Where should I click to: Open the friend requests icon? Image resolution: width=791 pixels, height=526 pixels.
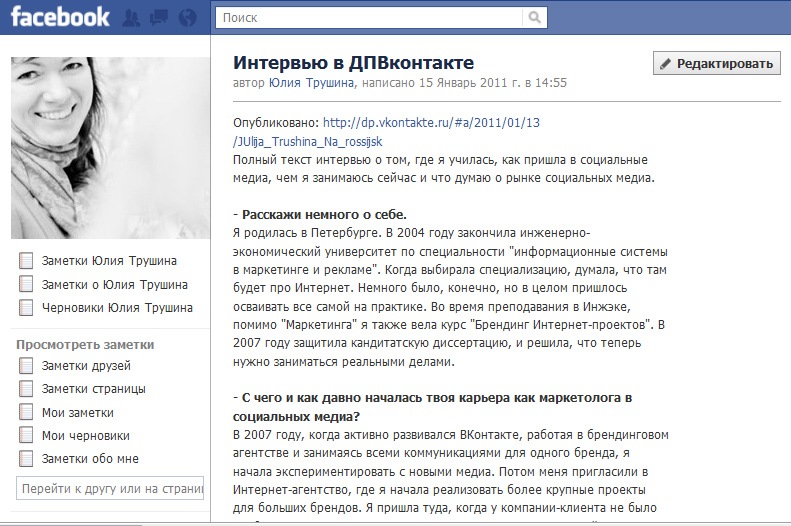click(x=132, y=18)
